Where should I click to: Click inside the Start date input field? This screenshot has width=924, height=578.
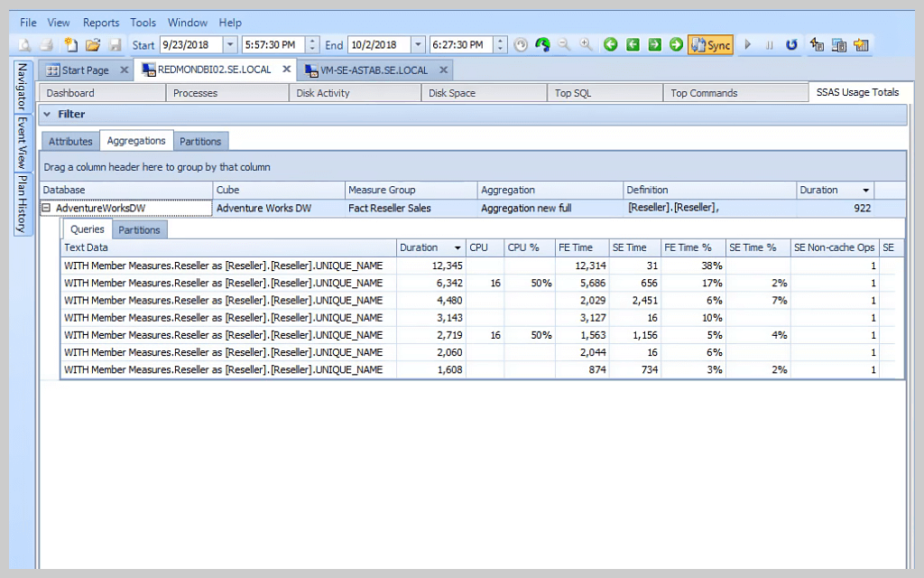pos(191,44)
